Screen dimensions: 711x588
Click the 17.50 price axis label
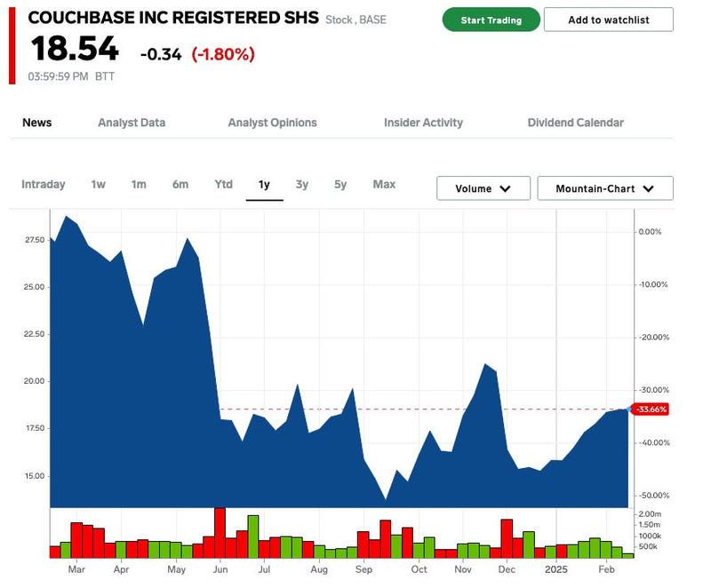(35, 428)
